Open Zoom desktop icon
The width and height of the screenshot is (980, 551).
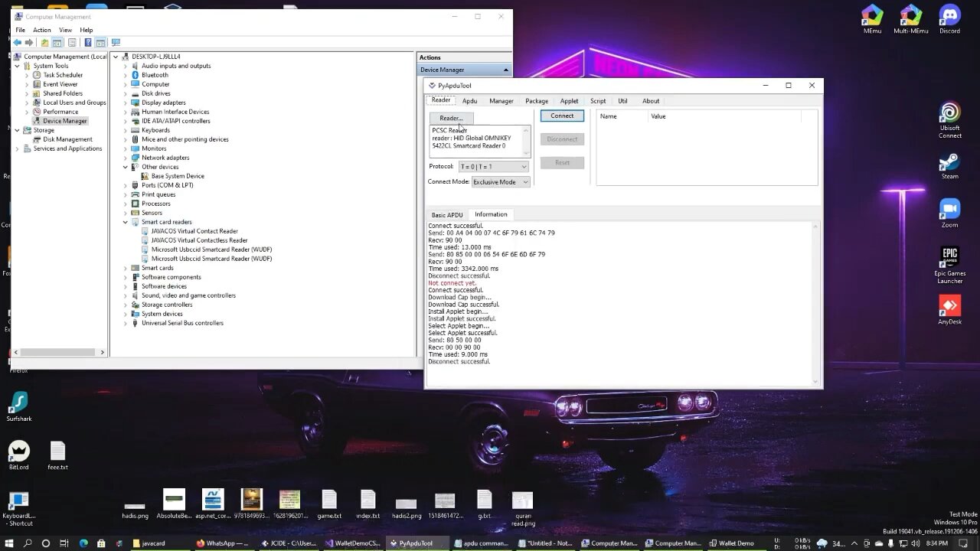[x=949, y=214]
